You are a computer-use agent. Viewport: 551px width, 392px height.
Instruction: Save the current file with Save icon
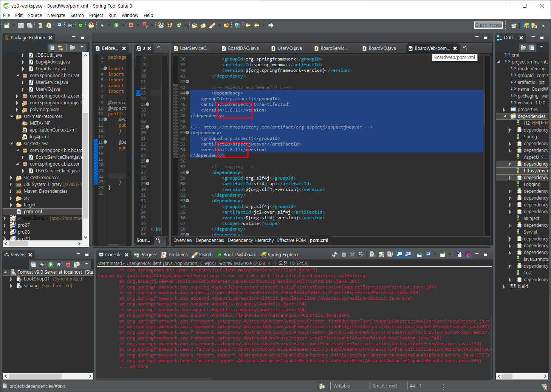(x=21, y=25)
